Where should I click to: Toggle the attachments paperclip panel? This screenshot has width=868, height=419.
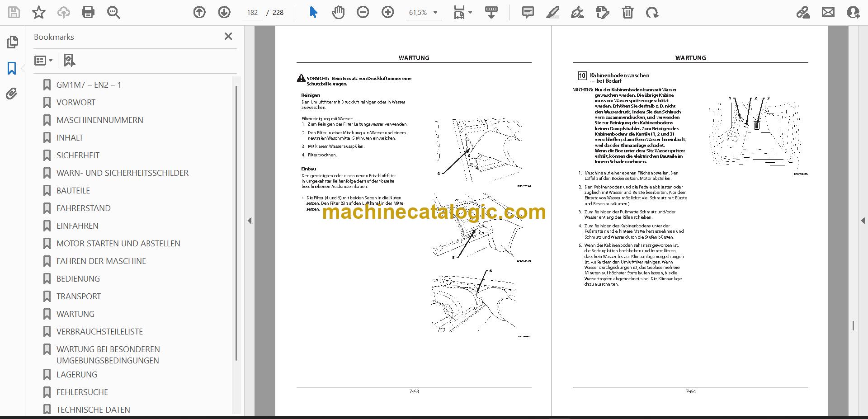pos(12,94)
